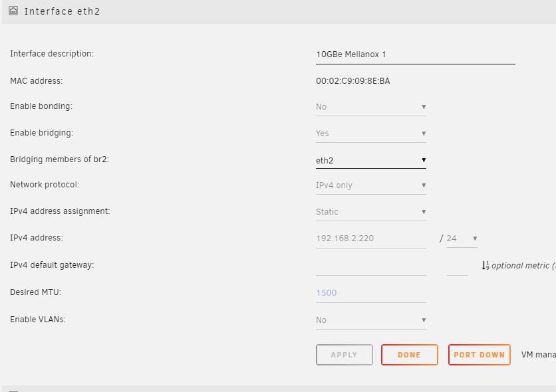Open Bridging members of br2 dropdown
Image resolution: width=556 pixels, height=392 pixels.
coord(370,160)
